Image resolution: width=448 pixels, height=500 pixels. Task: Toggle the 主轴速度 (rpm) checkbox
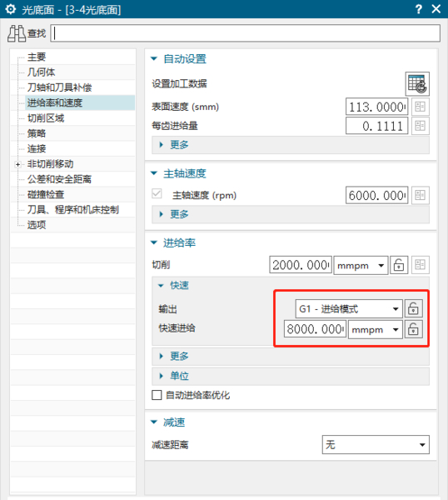pos(157,194)
